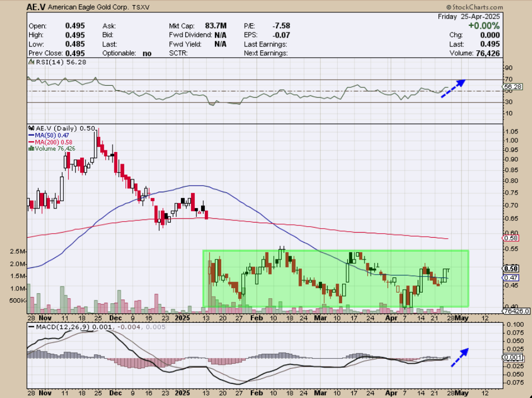Click the volume bars icon in the legend
Image resolution: width=532 pixels, height=398 pixels.
[31, 149]
